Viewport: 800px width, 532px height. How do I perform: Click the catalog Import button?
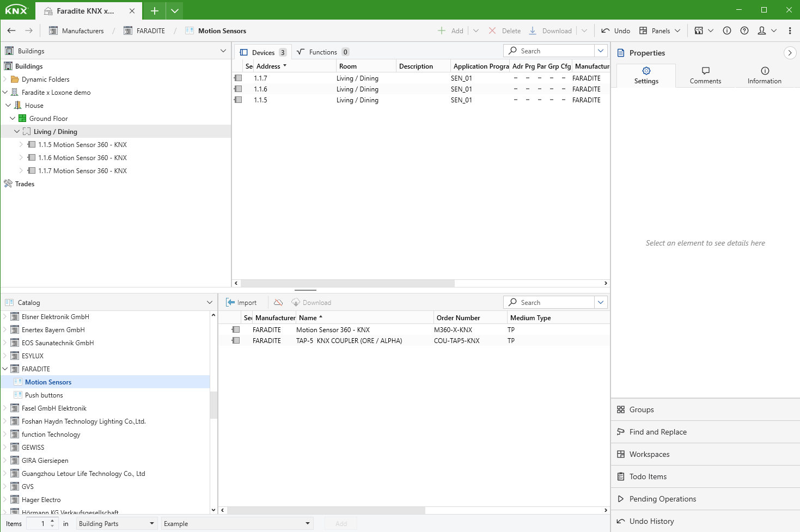241,302
